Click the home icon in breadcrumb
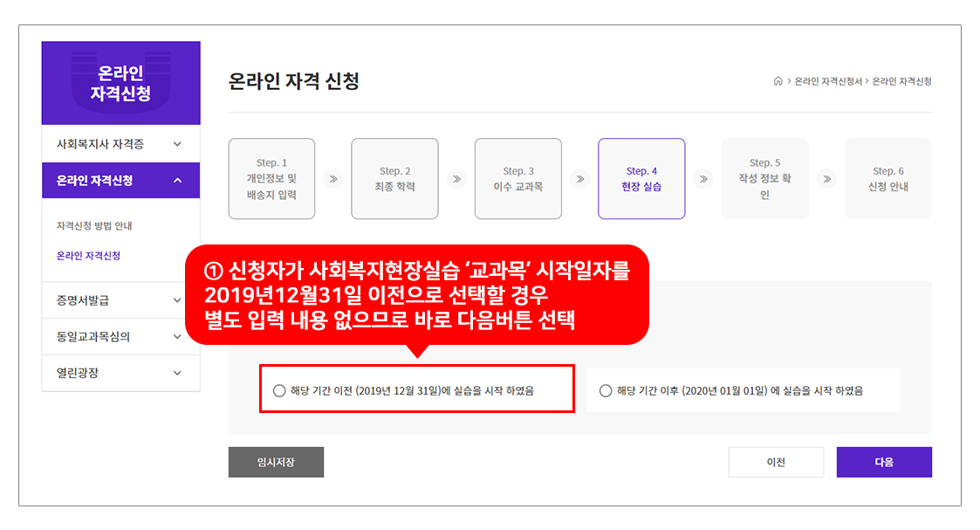This screenshot has width=980, height=530. click(x=778, y=81)
